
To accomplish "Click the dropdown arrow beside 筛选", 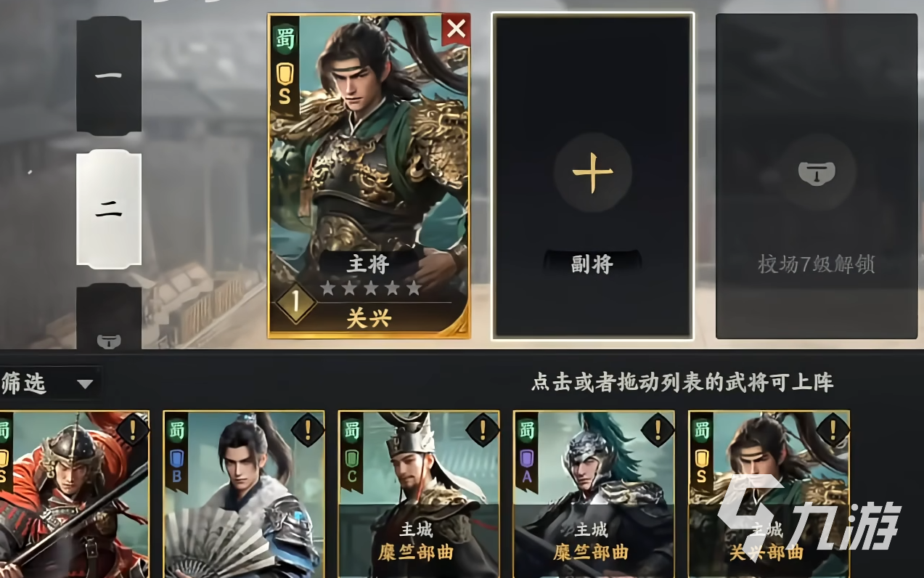I will tap(85, 384).
